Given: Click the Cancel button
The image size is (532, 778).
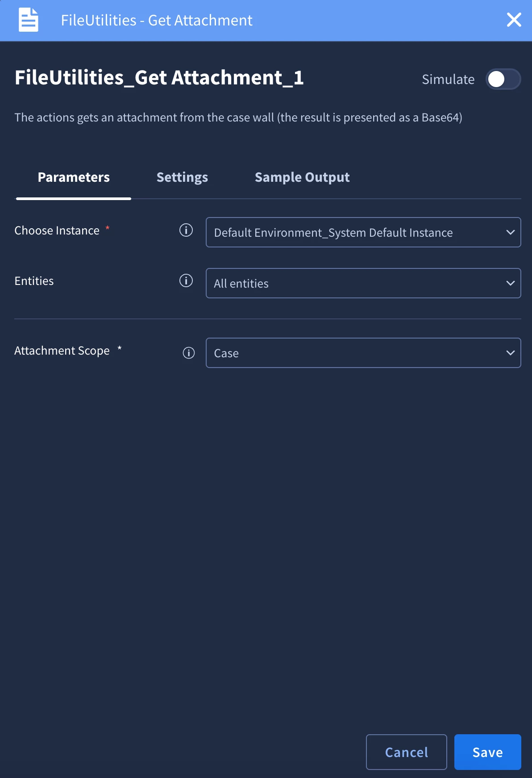Looking at the screenshot, I should [x=407, y=752].
